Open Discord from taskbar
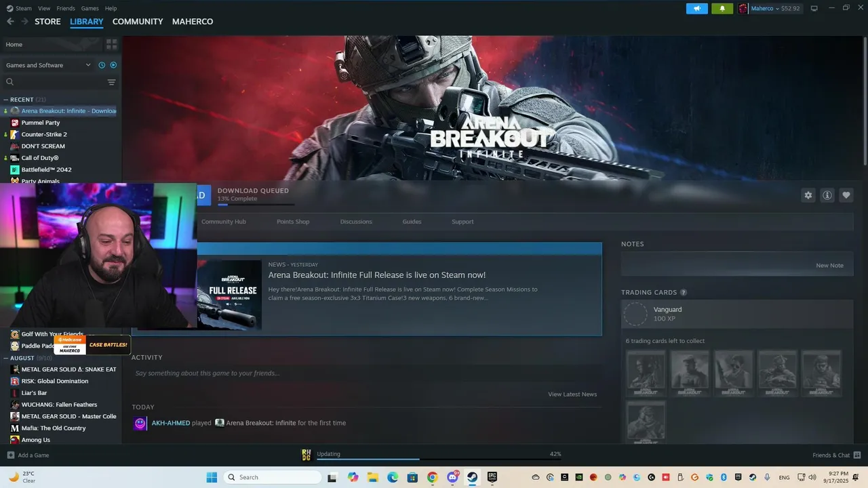 tap(452, 477)
